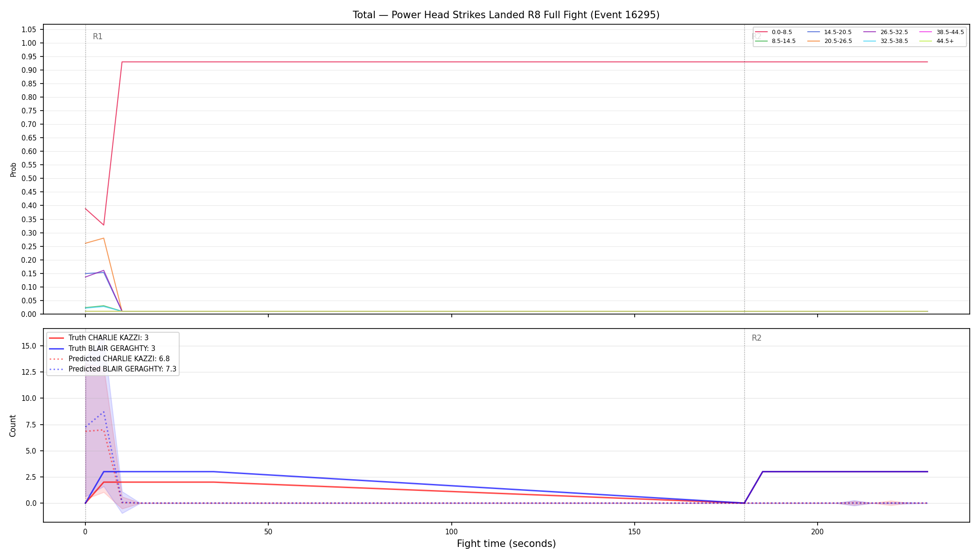Select the 8.5-14.5 legend entry

(x=775, y=41)
